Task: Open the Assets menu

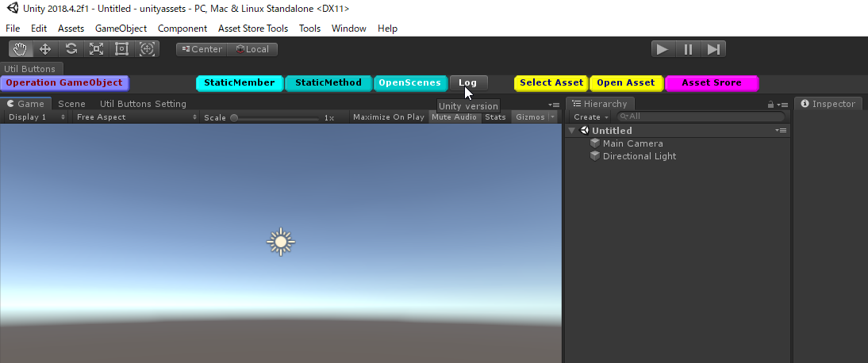Action: [71, 29]
